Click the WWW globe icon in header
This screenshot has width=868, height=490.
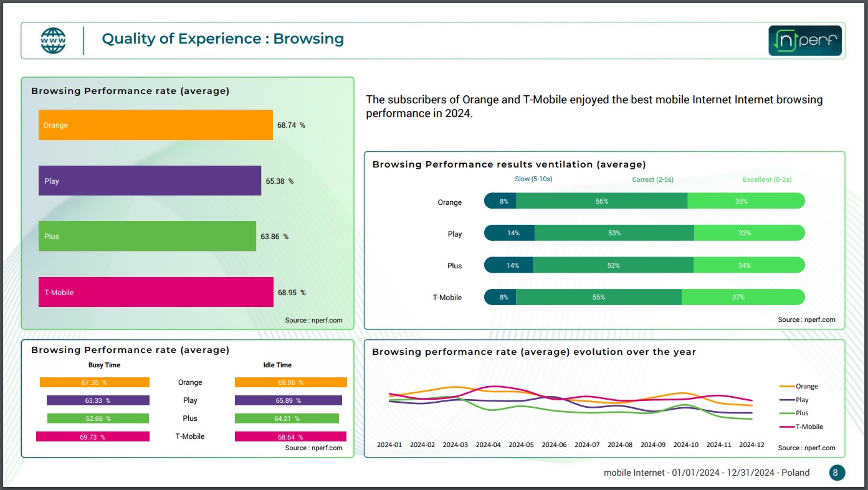pyautogui.click(x=53, y=40)
